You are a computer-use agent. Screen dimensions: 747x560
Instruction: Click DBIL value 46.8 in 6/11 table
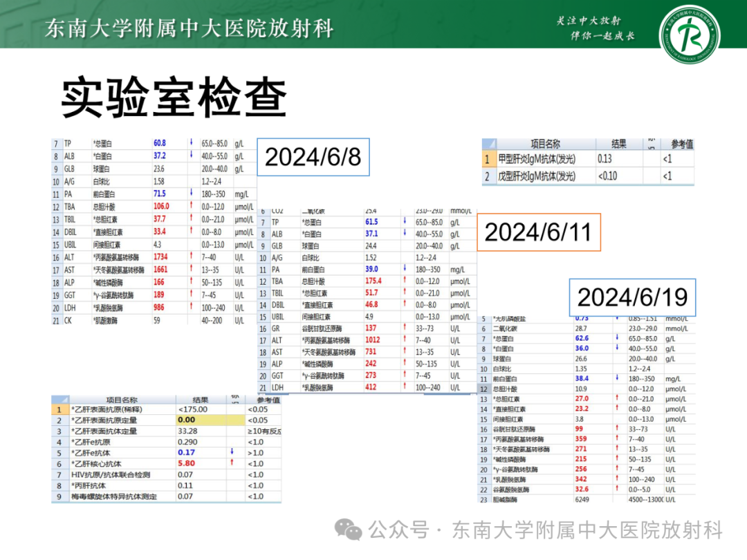pyautogui.click(x=371, y=304)
